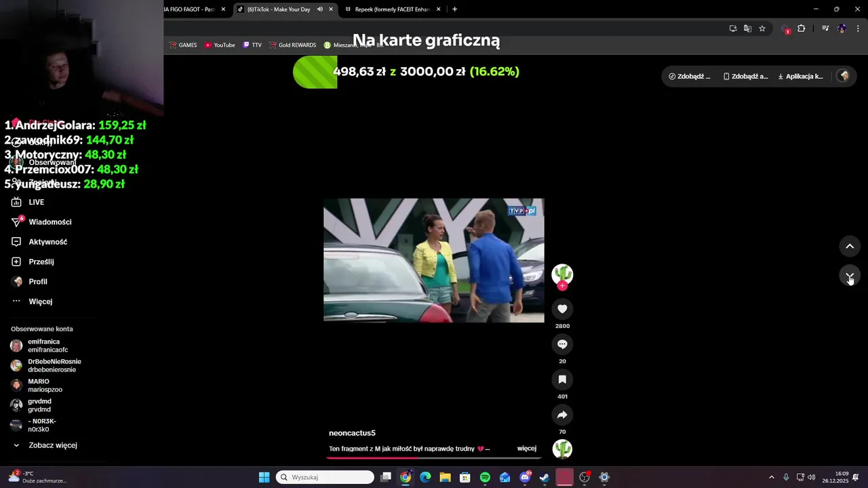
Task: Click the first Zdobądź coins button
Action: (x=690, y=76)
